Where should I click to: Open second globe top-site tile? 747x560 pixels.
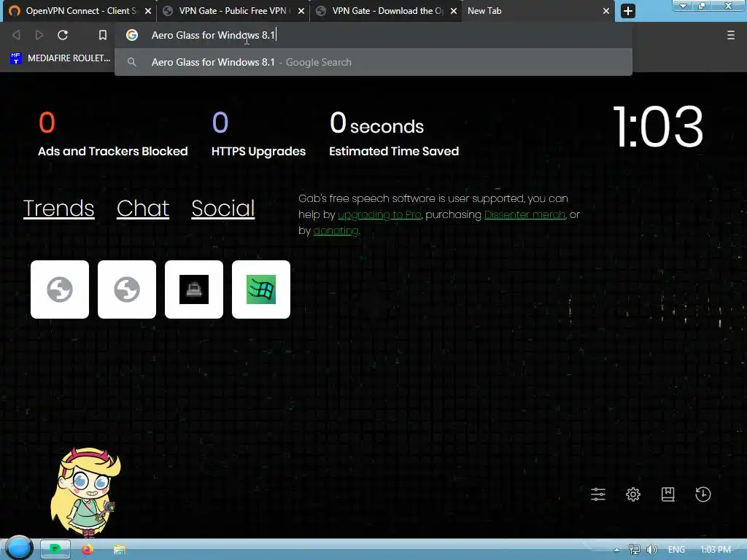(127, 289)
